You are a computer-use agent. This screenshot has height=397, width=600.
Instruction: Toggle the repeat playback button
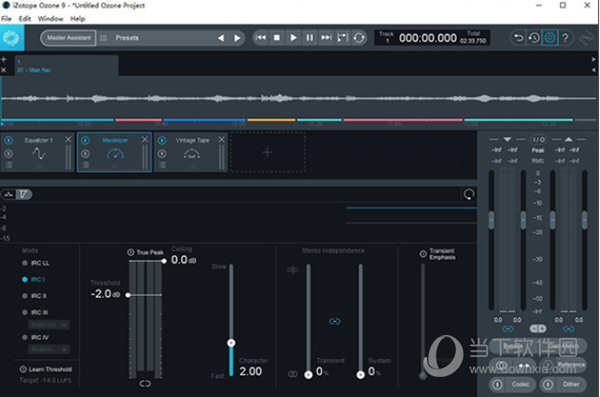(x=359, y=38)
